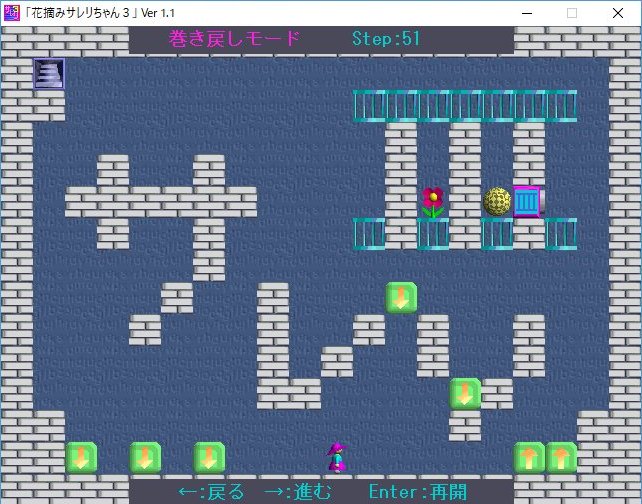
Task: Click the leftmost green down-arrow block
Action: 81,457
